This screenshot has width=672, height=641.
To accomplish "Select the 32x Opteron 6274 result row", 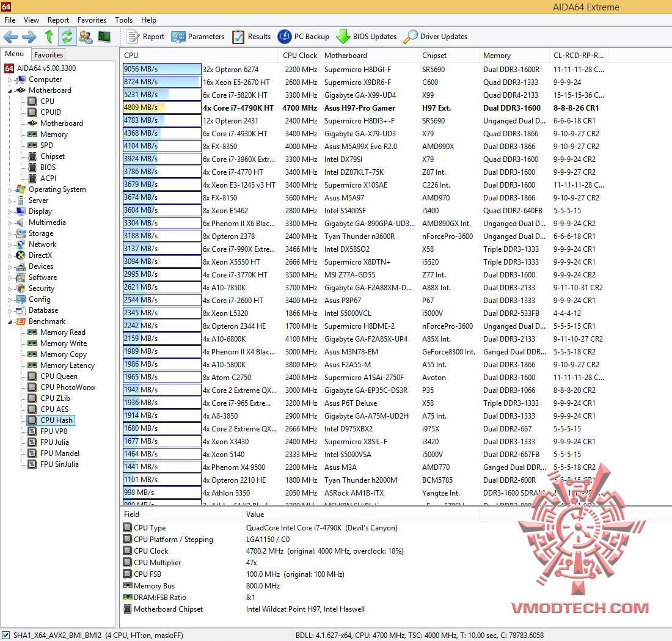I will tap(364, 70).
